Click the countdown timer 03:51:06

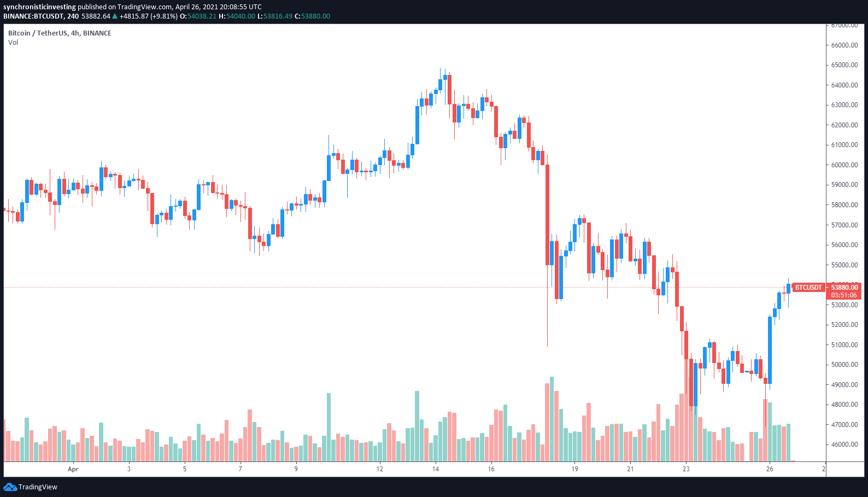(844, 295)
